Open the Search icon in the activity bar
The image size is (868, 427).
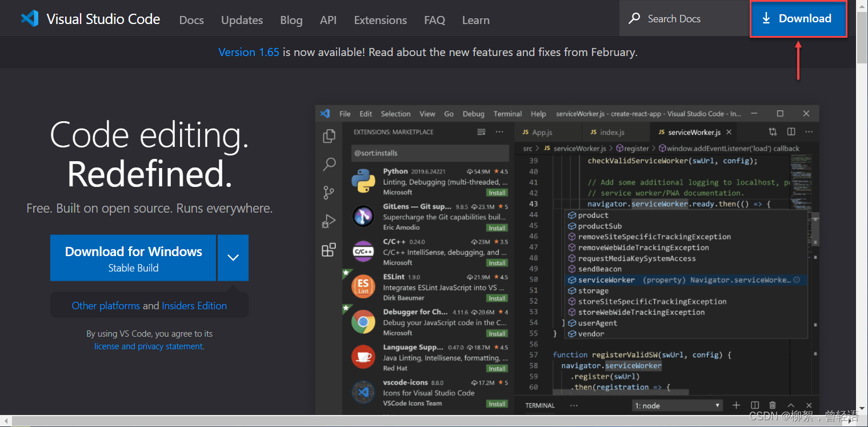point(329,165)
